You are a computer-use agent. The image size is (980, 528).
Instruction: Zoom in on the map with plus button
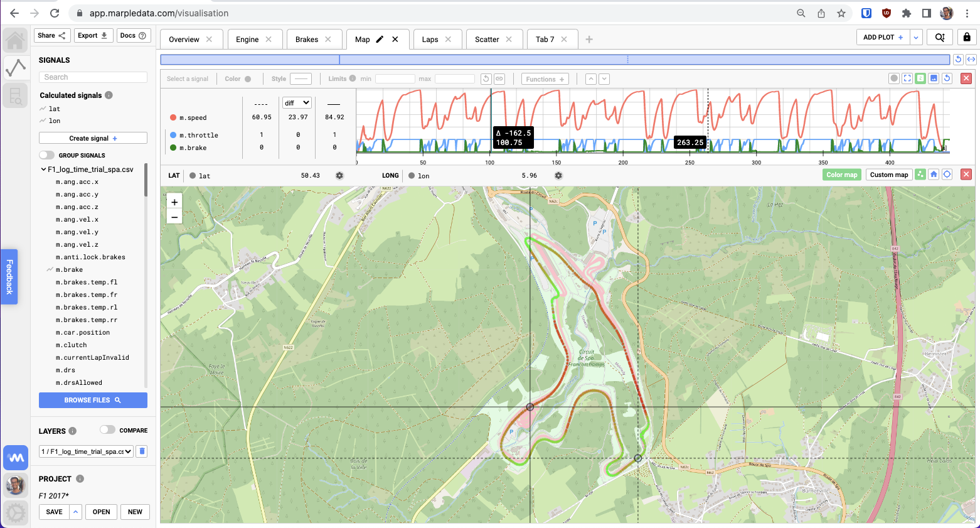point(174,202)
